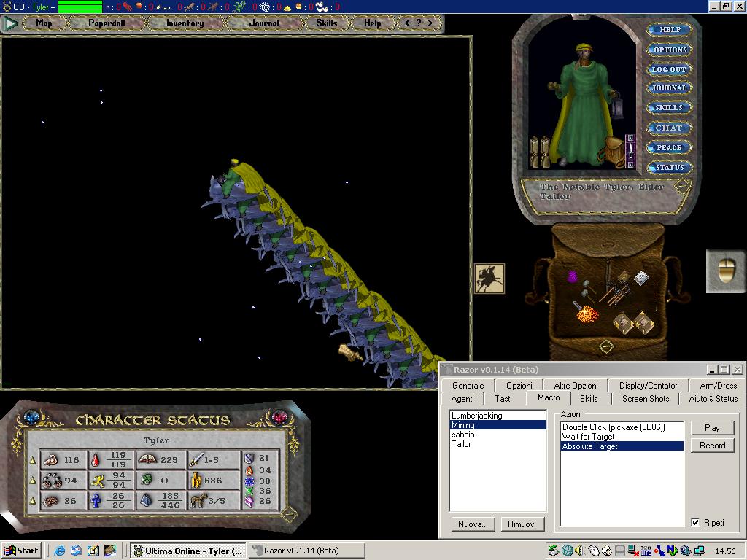This screenshot has width=747, height=560.
Task: Click the STATUS button on the paperdoll
Action: pyautogui.click(x=670, y=167)
